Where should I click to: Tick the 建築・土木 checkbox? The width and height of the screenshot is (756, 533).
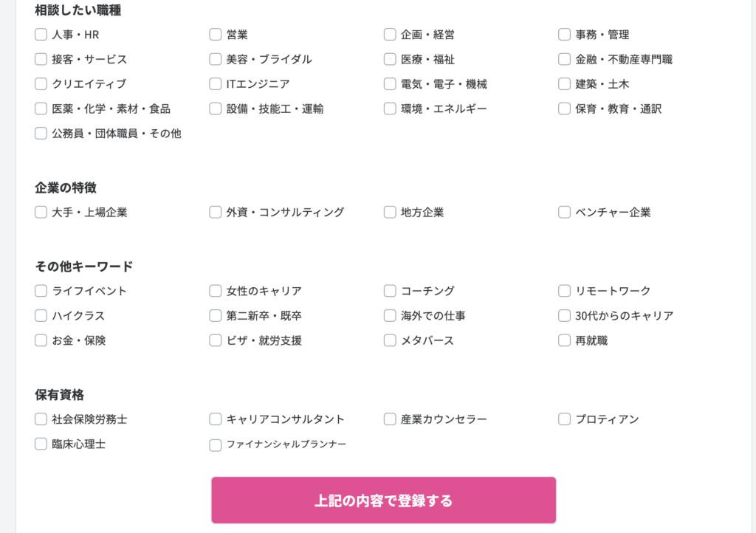(x=565, y=84)
